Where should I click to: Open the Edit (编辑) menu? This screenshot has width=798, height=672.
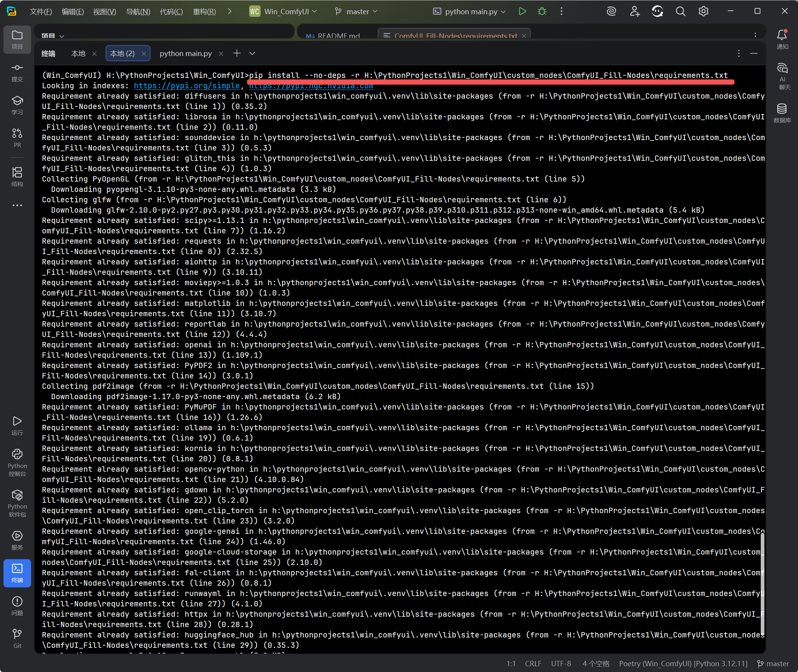[x=73, y=12]
